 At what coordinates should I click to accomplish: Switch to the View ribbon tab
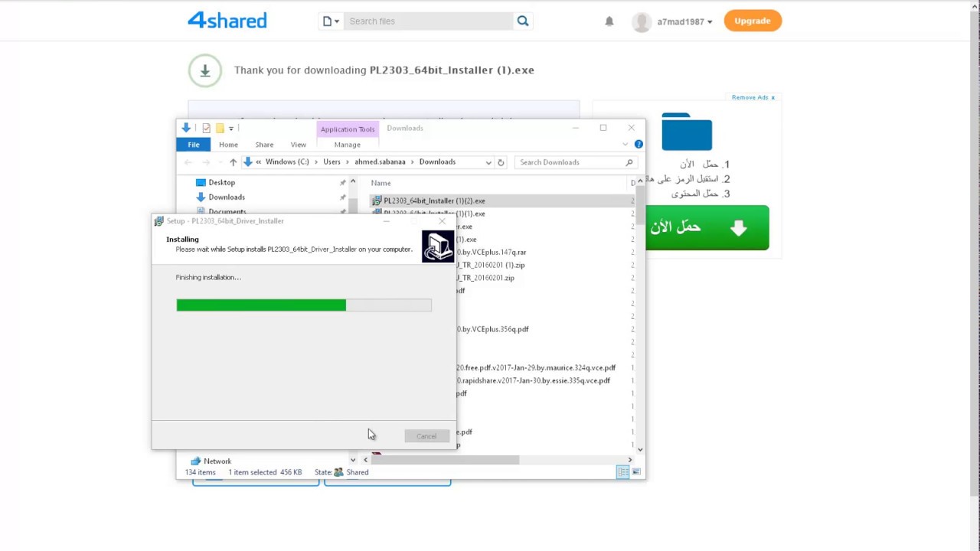tap(298, 145)
